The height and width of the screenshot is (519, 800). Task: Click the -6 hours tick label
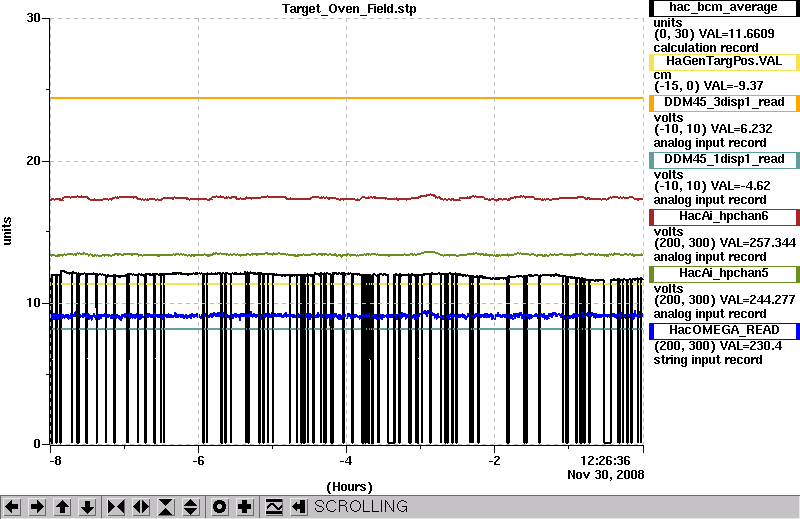pyautogui.click(x=198, y=461)
